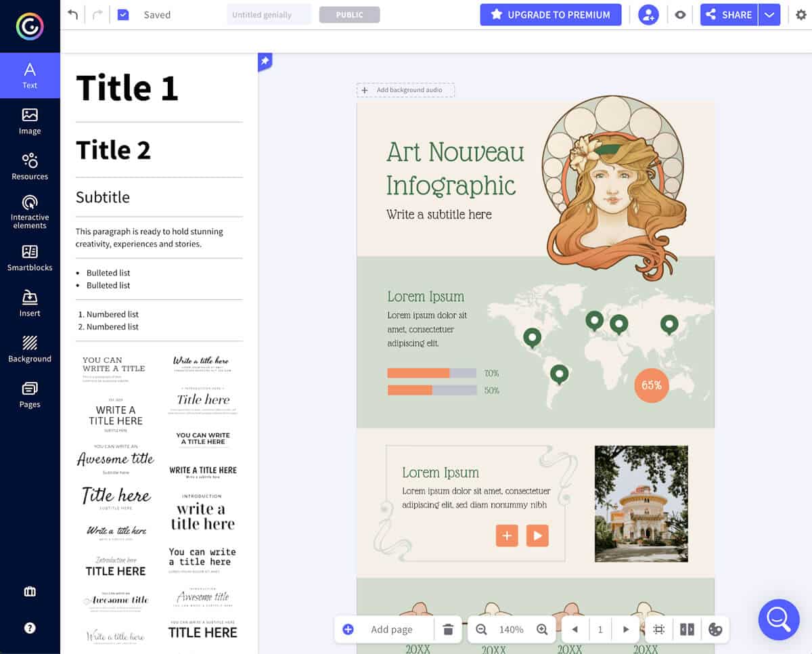Image resolution: width=812 pixels, height=654 pixels.
Task: Select 'WRITE A TITLE HERE' text style
Action: pyautogui.click(x=116, y=415)
